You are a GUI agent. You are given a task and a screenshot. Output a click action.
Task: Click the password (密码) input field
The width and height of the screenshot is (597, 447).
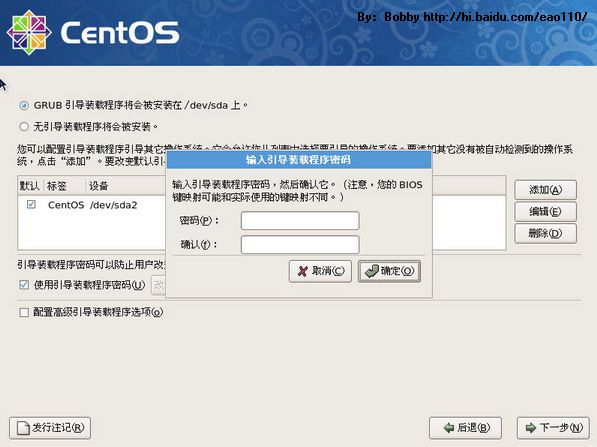(x=300, y=220)
